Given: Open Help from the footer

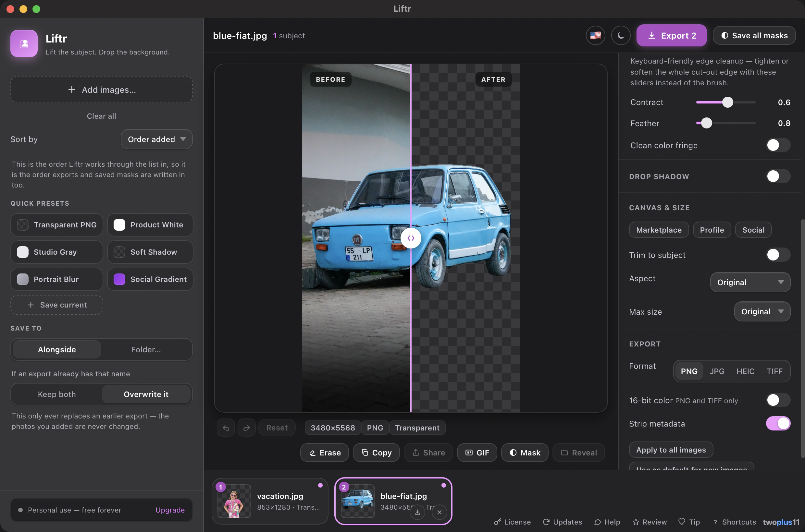Looking at the screenshot, I should pos(607,522).
